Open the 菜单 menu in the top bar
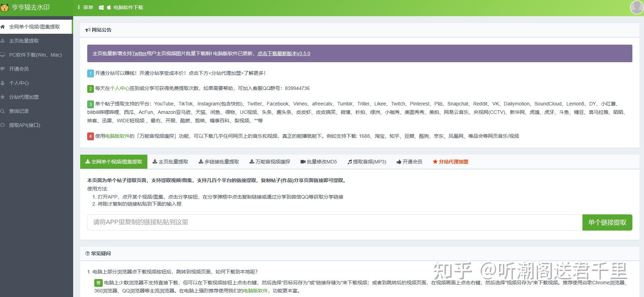This screenshot has width=644, height=297. pyautogui.click(x=85, y=7)
